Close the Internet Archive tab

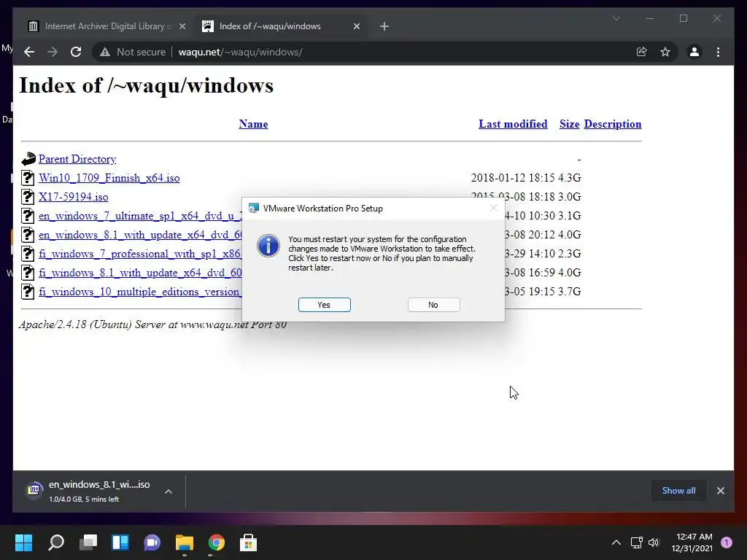coord(182,27)
